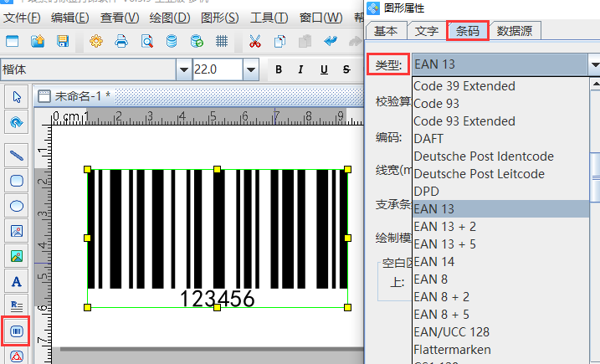Switch to the 条码 tab
This screenshot has width=600, height=364.
click(x=468, y=31)
